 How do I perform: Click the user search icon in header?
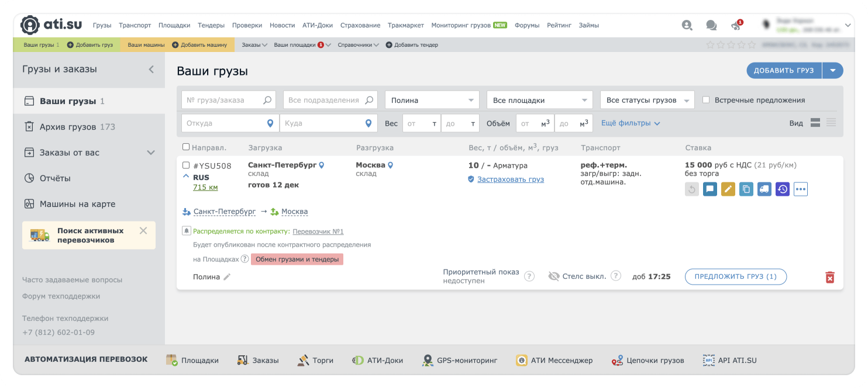coord(687,25)
